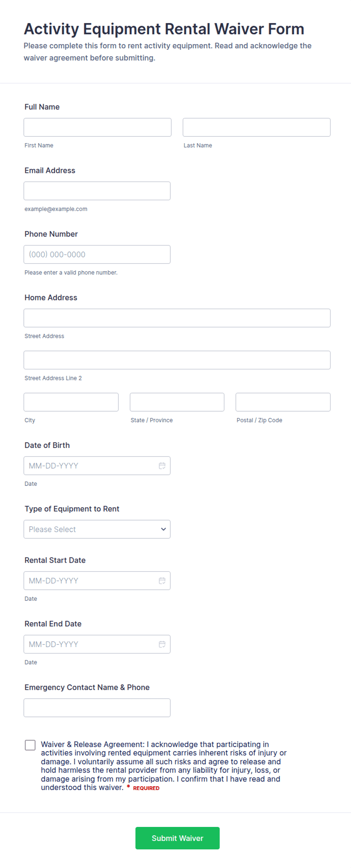Click the 'Email Address' label
The width and height of the screenshot is (351, 868).
[x=50, y=171]
